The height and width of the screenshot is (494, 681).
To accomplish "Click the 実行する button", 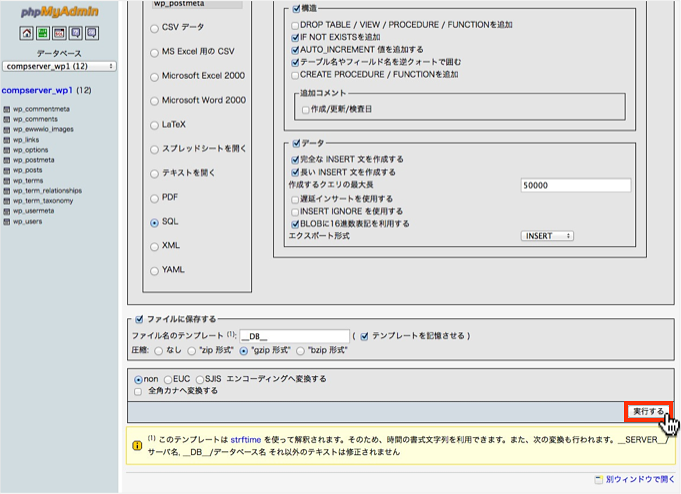I will point(648,411).
